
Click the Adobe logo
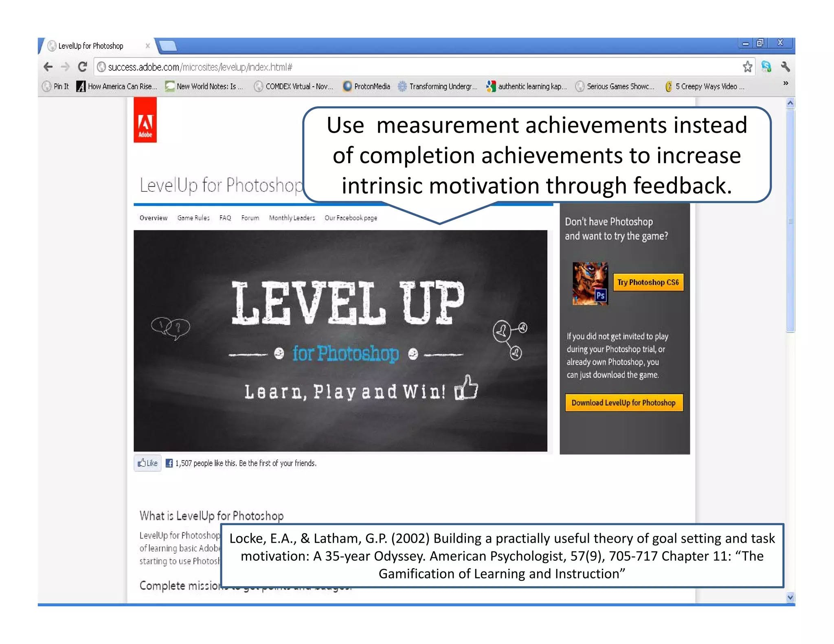145,120
